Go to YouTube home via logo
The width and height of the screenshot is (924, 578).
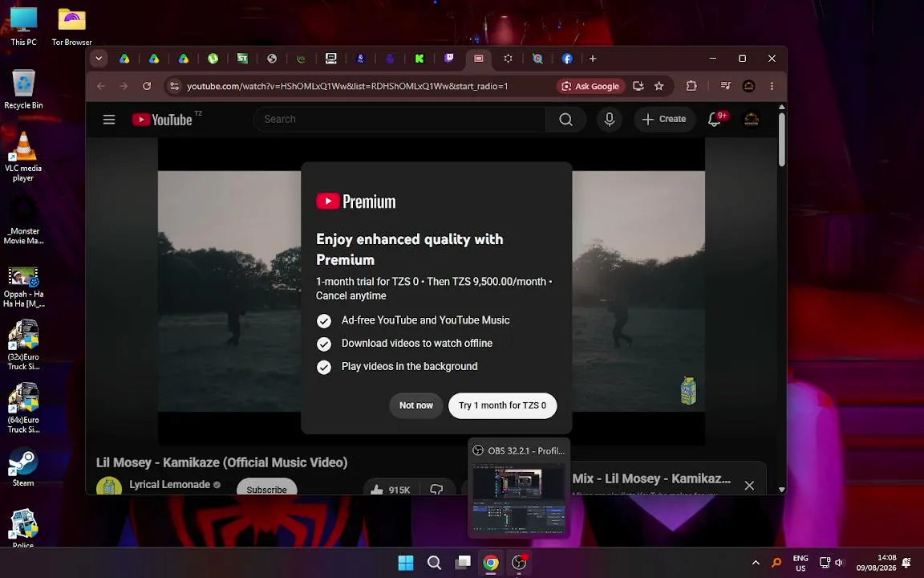pos(163,120)
